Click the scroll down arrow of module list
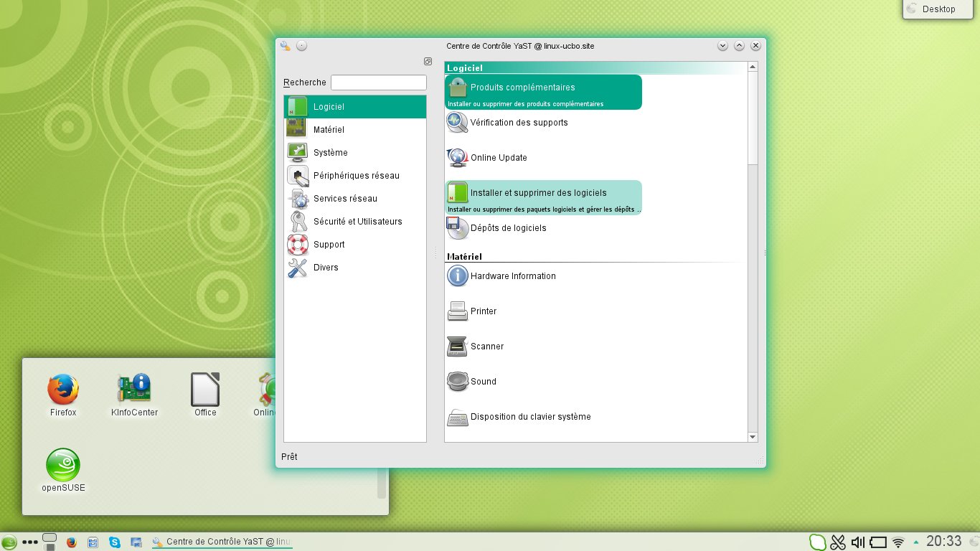This screenshot has width=980, height=551. pyautogui.click(x=753, y=437)
